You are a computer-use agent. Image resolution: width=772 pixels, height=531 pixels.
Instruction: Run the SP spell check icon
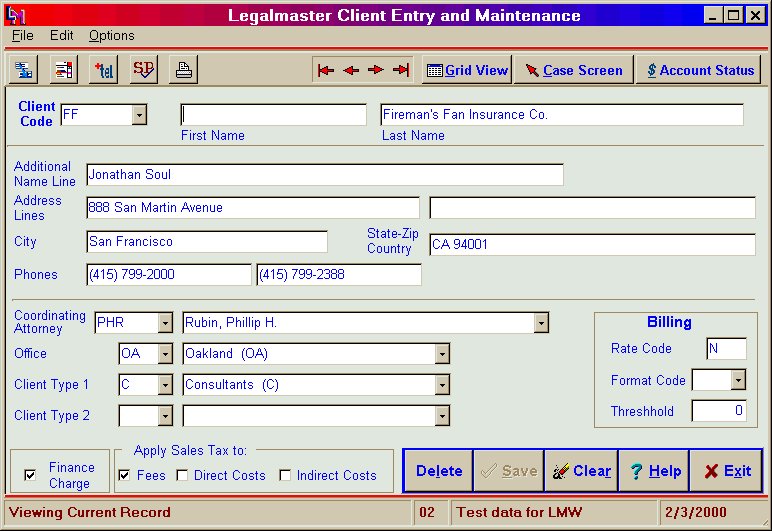coord(144,70)
